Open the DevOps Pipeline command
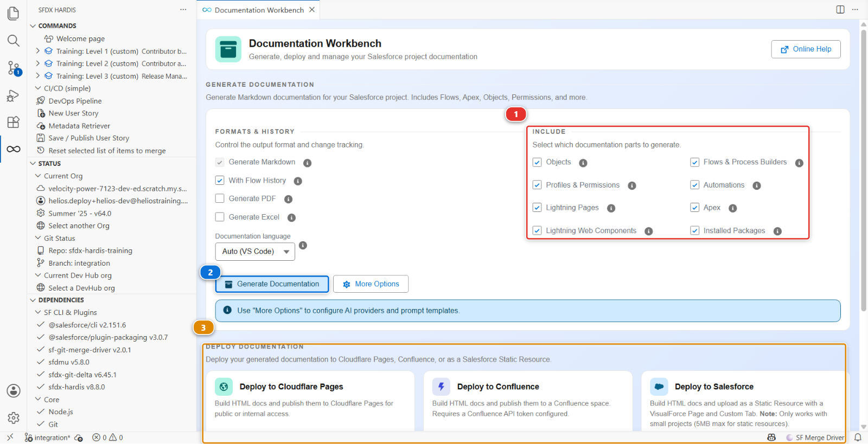Image resolution: width=868 pixels, height=444 pixels. pos(75,101)
